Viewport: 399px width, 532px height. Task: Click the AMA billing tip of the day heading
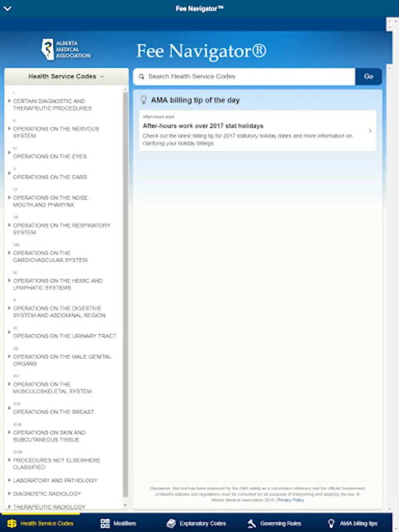195,100
